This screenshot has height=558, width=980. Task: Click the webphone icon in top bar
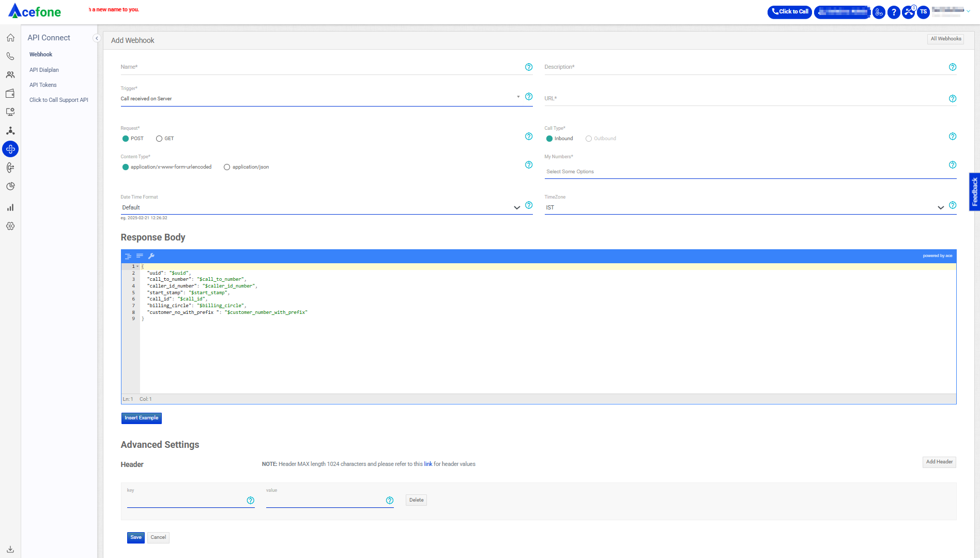pos(879,12)
